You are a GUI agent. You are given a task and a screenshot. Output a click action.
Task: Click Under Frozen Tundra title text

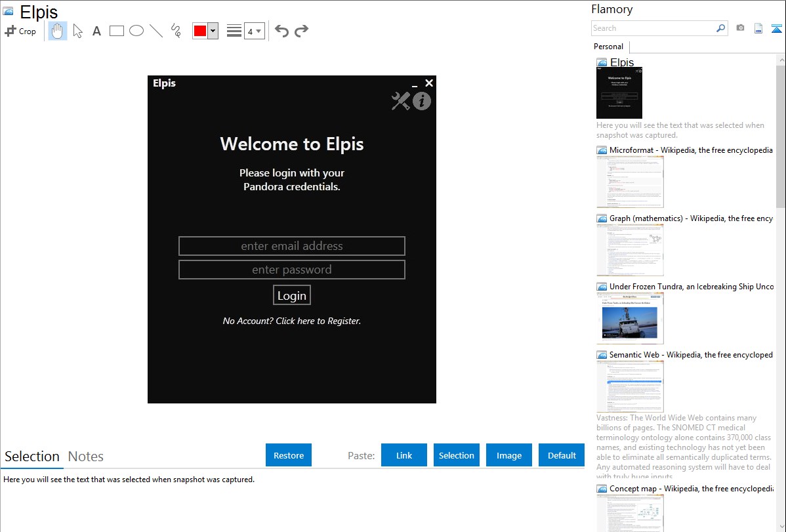tap(692, 286)
